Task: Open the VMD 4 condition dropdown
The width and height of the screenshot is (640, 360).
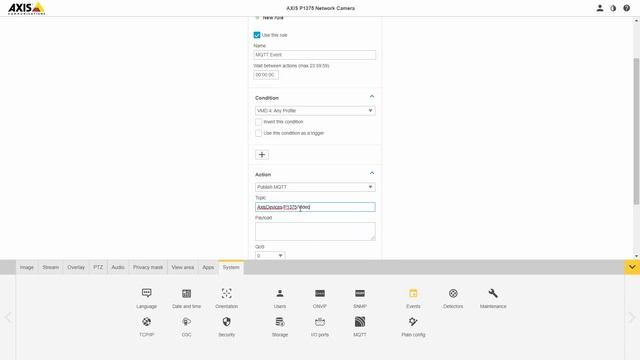Action: tap(315, 111)
